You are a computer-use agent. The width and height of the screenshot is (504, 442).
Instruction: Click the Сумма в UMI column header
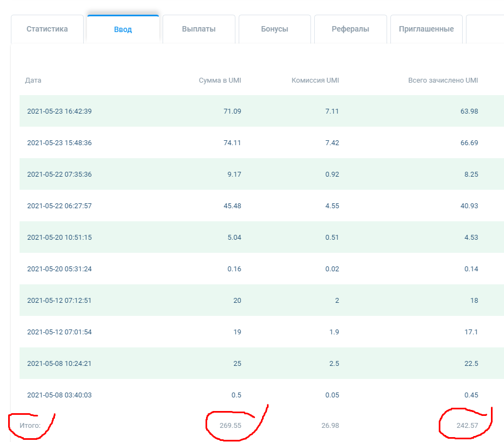(x=220, y=80)
